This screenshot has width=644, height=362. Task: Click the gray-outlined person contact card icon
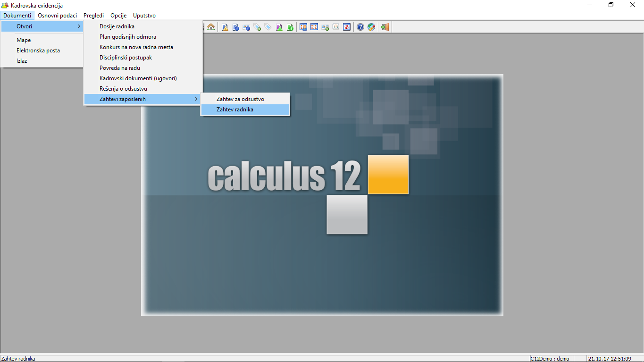pos(336,27)
